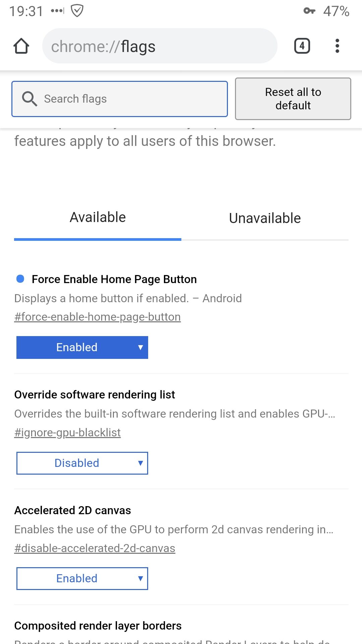Open the #force-enable-home-page-button link
The image size is (362, 644).
click(98, 317)
